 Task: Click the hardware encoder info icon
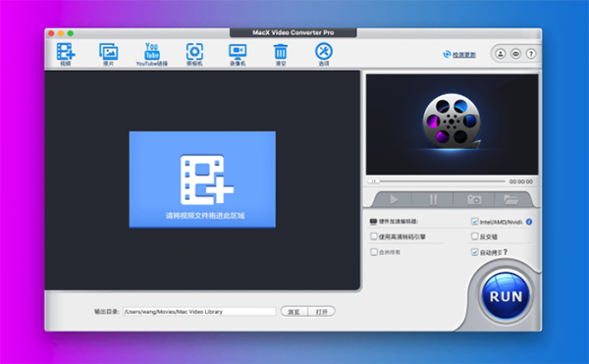(x=529, y=222)
